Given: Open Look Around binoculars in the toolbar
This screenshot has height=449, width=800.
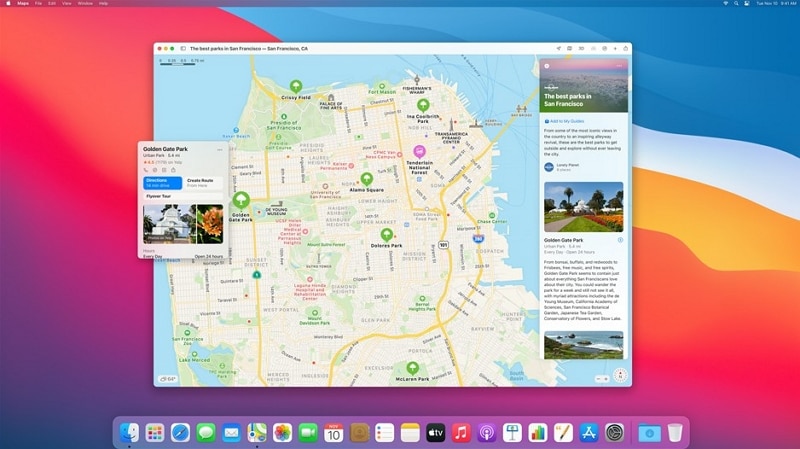Looking at the screenshot, I should tap(593, 48).
